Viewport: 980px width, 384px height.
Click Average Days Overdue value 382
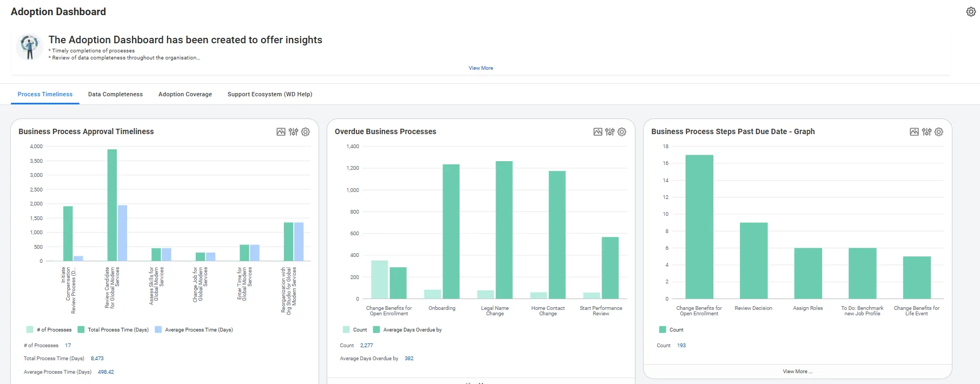409,359
